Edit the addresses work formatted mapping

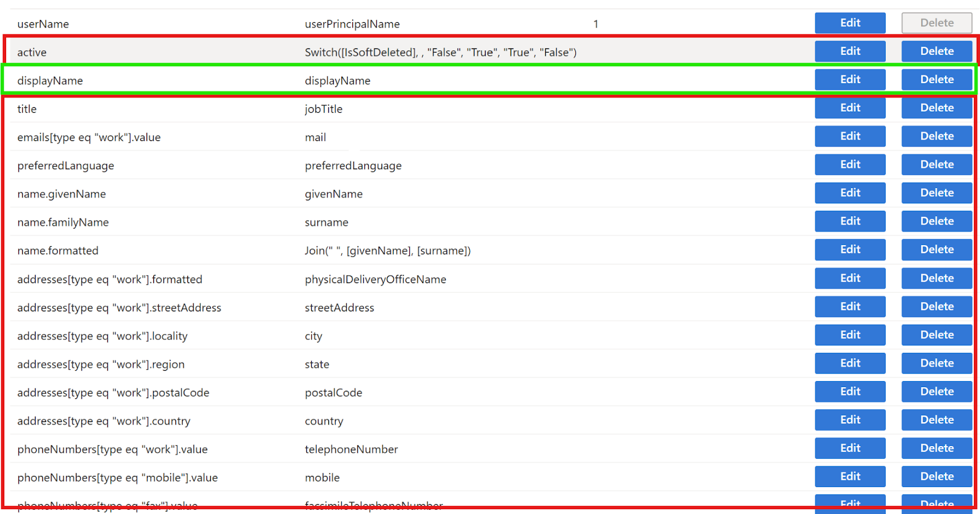point(850,278)
